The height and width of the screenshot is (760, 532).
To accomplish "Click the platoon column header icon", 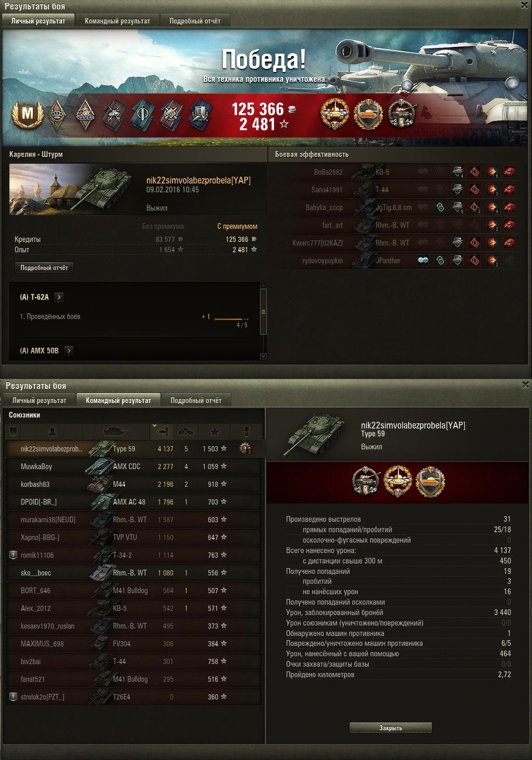I will tap(14, 432).
